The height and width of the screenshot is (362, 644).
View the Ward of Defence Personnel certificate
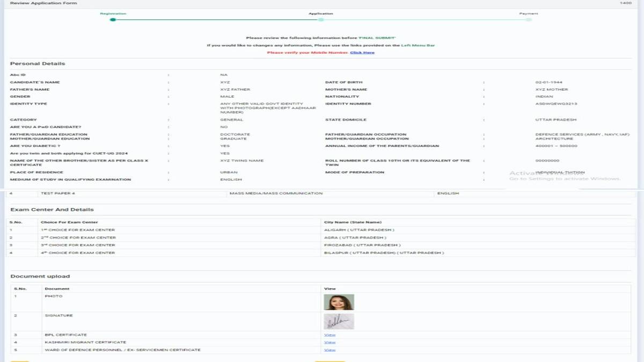[x=329, y=349]
